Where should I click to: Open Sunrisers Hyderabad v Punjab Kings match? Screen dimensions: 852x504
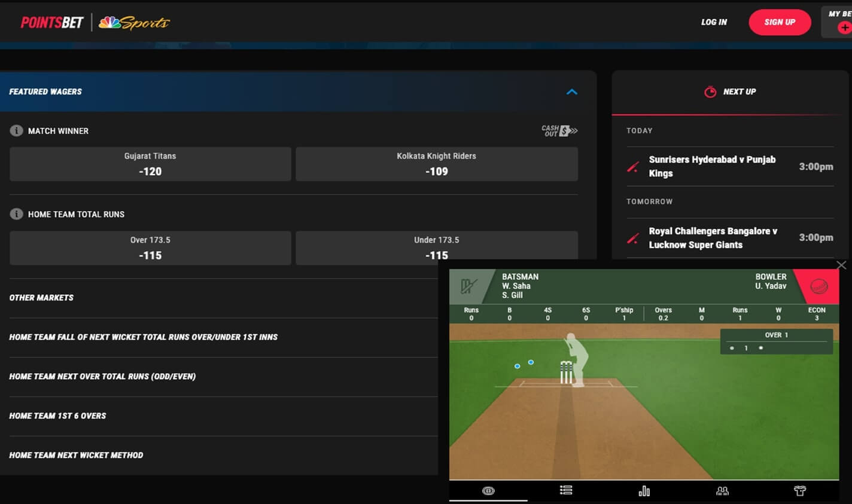[730, 166]
